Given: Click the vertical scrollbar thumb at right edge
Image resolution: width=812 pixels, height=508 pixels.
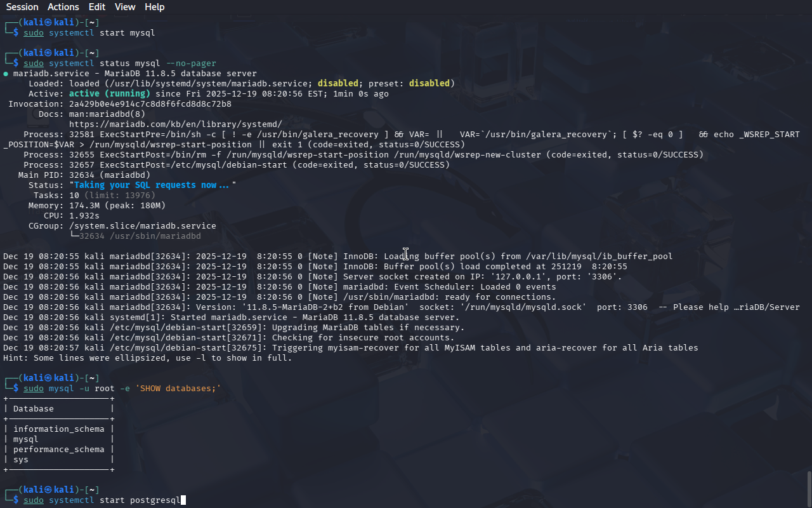Looking at the screenshot, I should [809, 488].
